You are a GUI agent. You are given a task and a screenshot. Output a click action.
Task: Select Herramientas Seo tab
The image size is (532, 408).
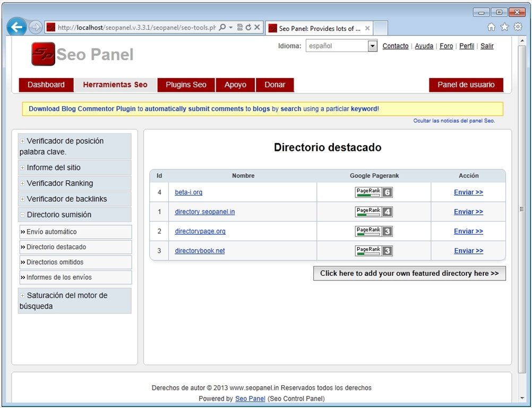[115, 85]
